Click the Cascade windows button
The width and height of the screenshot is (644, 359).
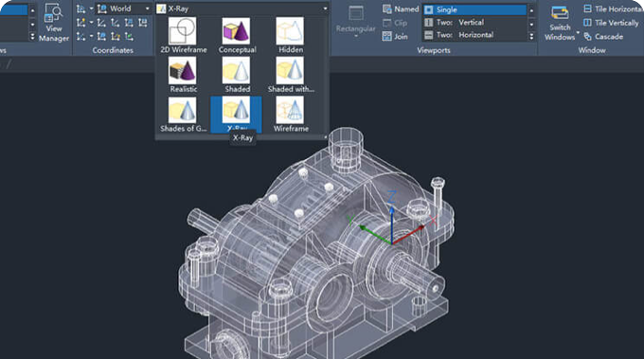tap(603, 37)
